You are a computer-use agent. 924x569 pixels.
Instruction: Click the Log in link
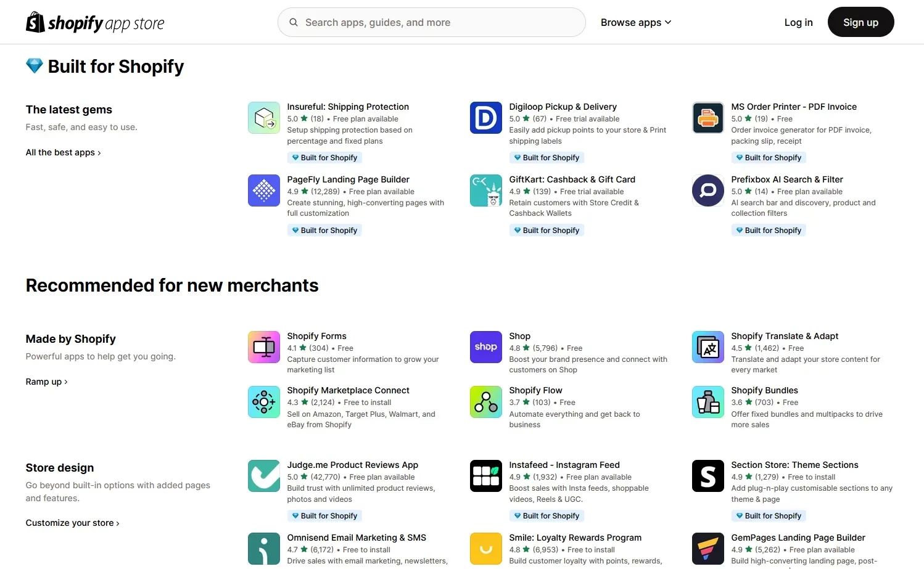(798, 22)
